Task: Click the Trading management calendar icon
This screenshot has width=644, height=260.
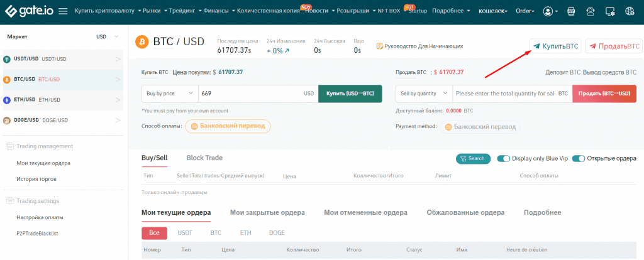Action: (11, 146)
